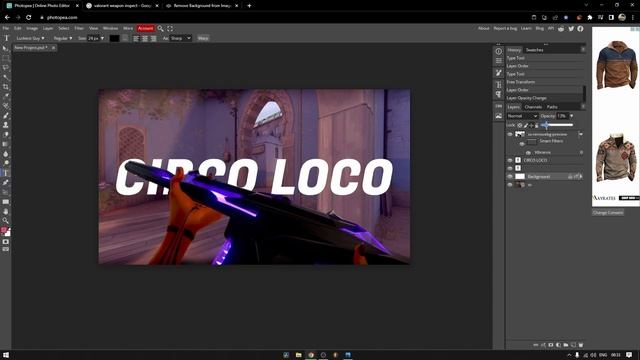This screenshot has height=360, width=640.
Task: Select the Eraser tool
Action: [x=5, y=135]
